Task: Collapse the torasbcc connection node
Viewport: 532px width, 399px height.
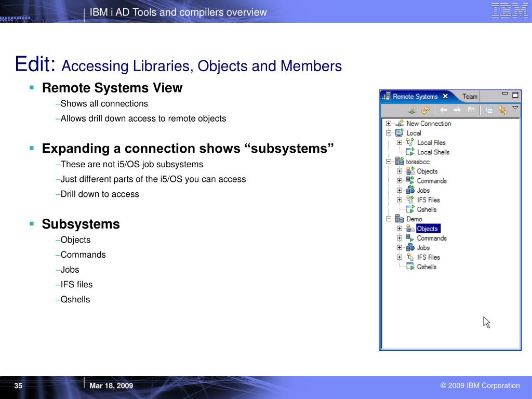Action: pos(389,162)
